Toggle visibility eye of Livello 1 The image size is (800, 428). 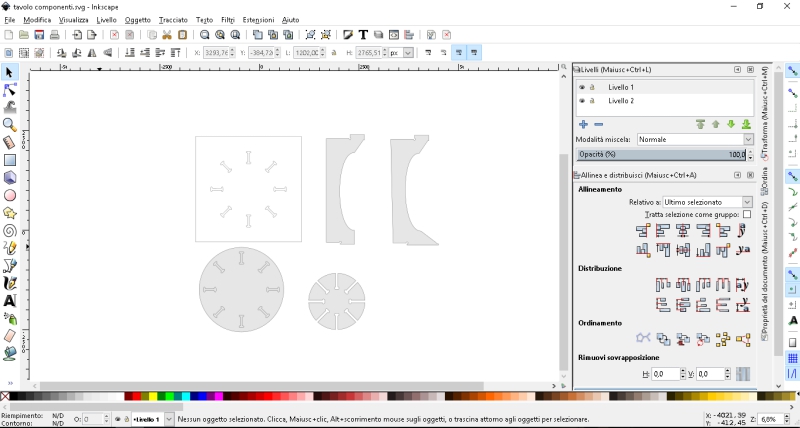[x=582, y=87]
